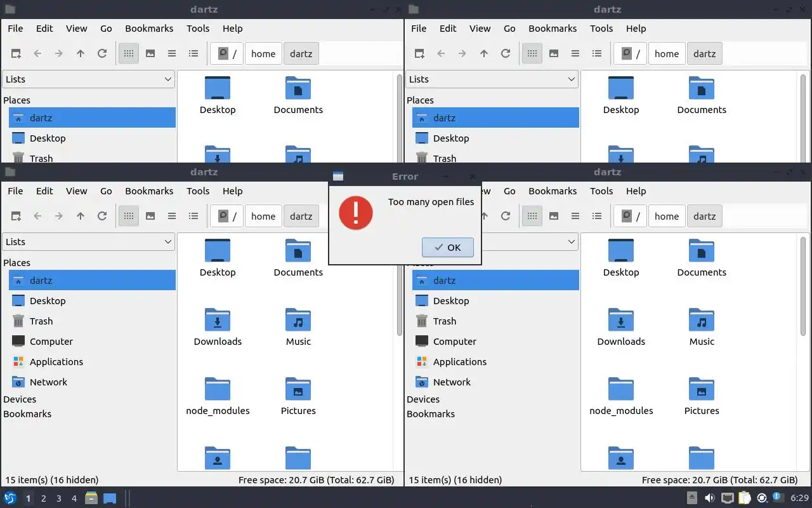Open Go menu in lower-left window
The width and height of the screenshot is (812, 508).
[106, 191]
